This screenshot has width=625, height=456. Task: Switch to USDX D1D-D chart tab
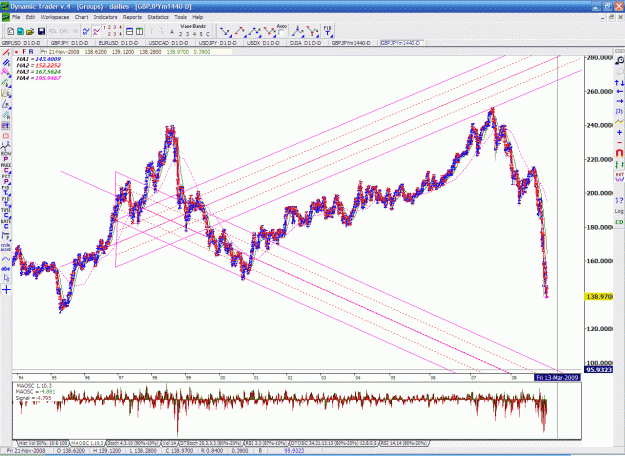tap(263, 43)
